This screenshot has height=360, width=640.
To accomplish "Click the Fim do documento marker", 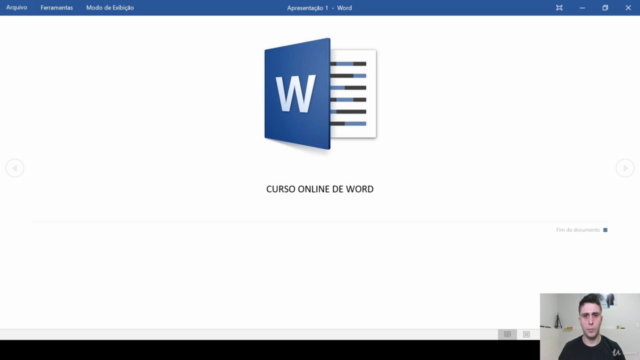I will pyautogui.click(x=582, y=230).
